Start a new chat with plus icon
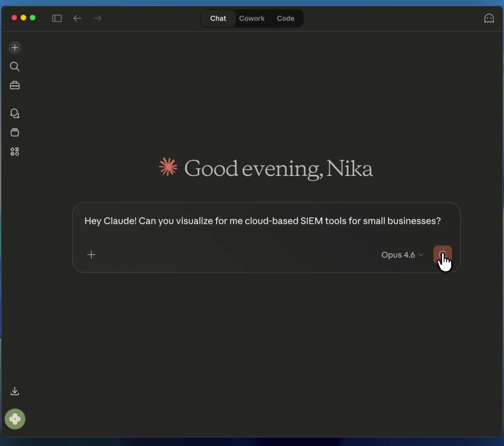This screenshot has height=446, width=504. pyautogui.click(x=15, y=47)
